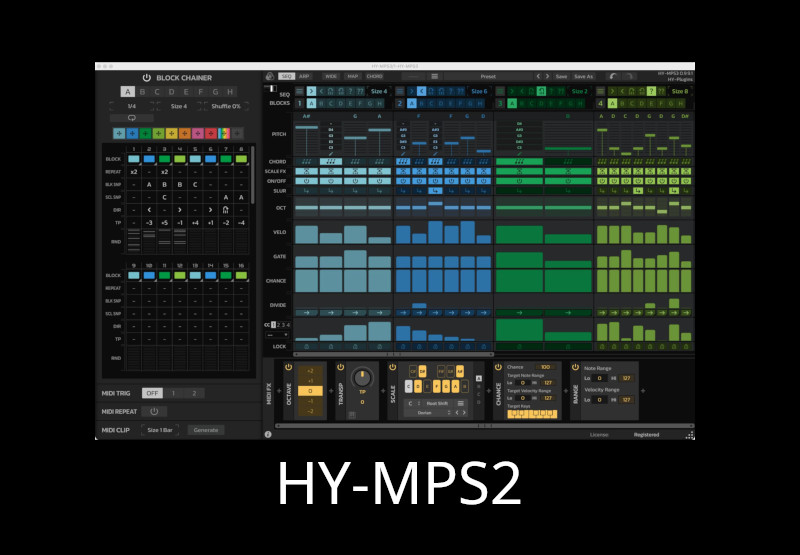Screen dimensions: 800x555
Task: Click the loop icon under the rate box
Action: point(132,118)
